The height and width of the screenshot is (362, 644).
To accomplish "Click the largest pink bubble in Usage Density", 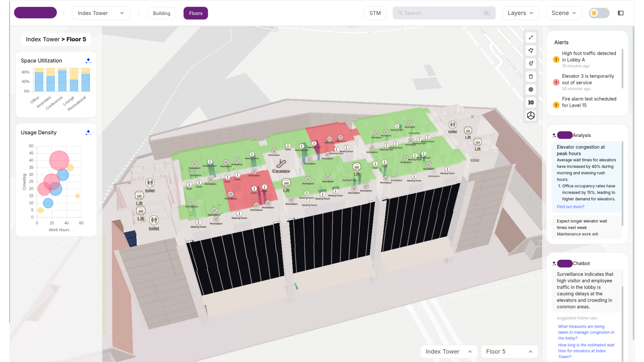I will (59, 161).
